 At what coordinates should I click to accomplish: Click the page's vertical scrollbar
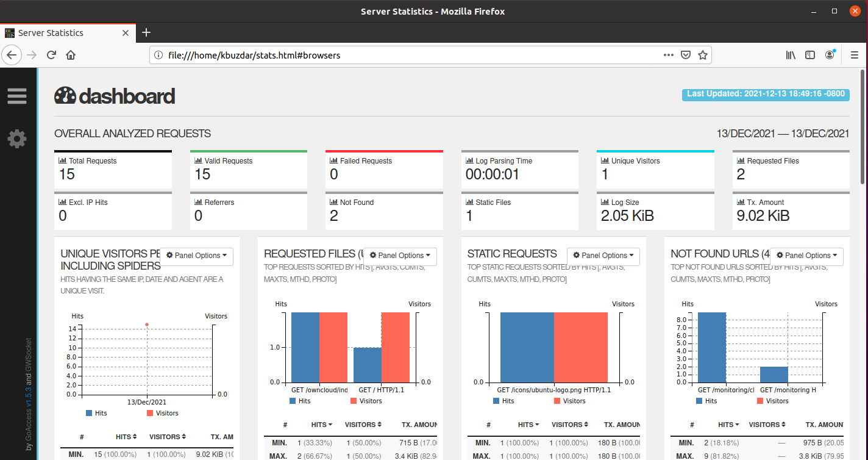pyautogui.click(x=863, y=128)
